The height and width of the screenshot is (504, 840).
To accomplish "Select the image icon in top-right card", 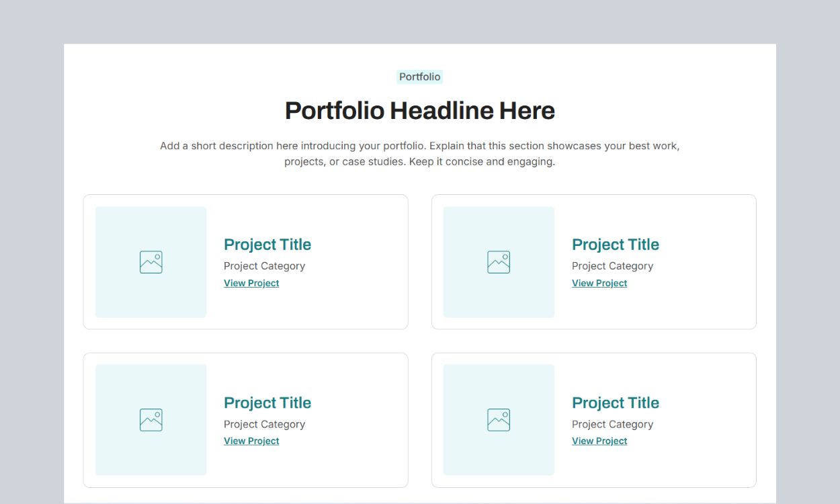I will (499, 262).
